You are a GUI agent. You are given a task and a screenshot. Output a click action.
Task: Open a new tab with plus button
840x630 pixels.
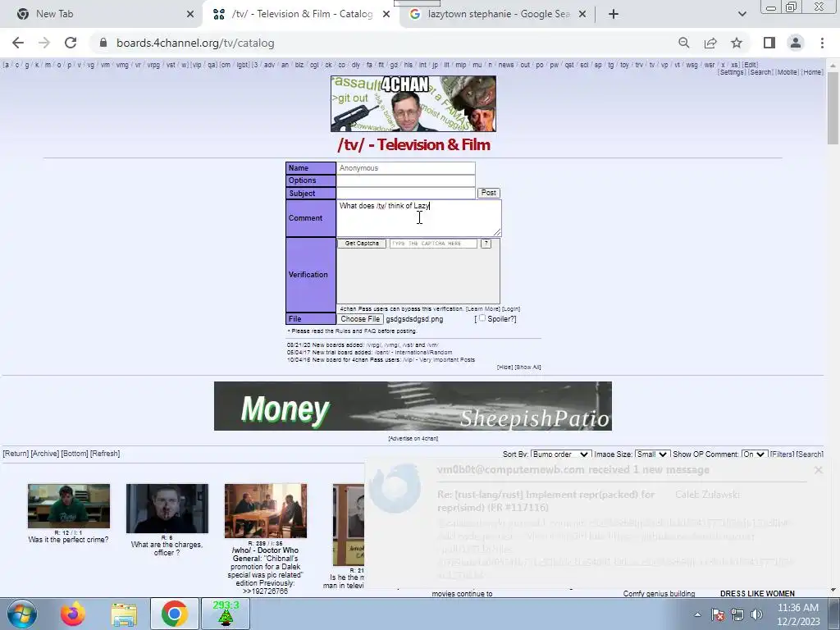coord(614,15)
